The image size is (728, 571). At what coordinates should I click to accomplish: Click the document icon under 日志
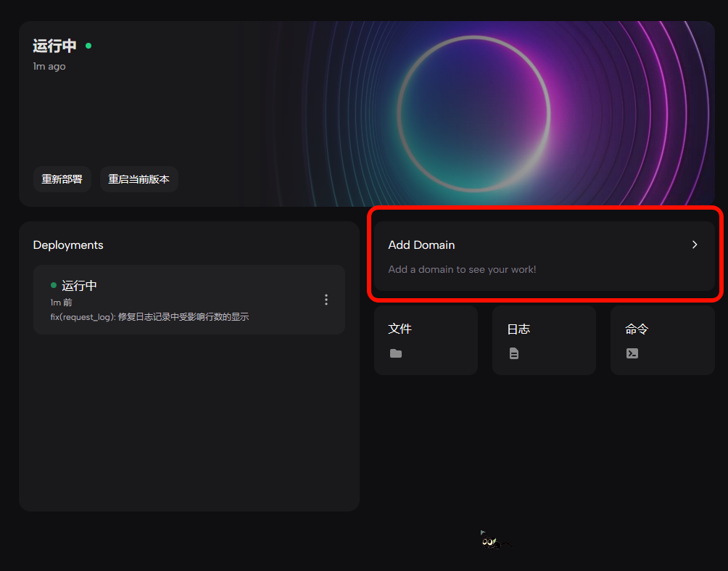513,353
